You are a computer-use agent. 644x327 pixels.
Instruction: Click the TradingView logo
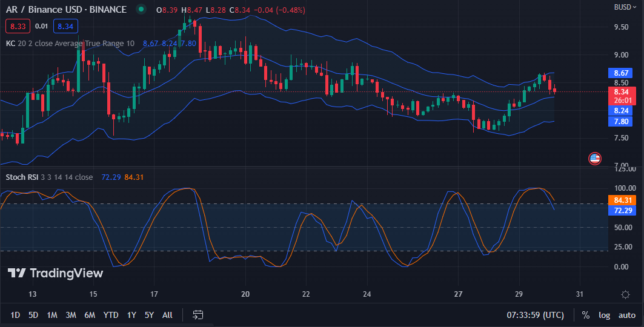(x=55, y=273)
